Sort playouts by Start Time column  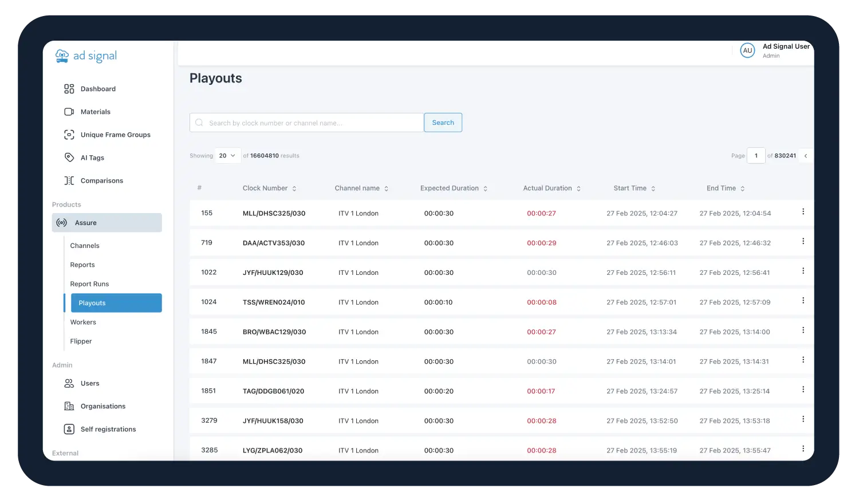pyautogui.click(x=653, y=188)
